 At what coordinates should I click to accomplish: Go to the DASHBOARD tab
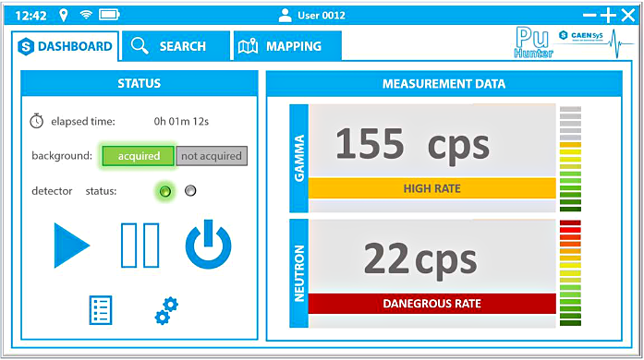[65, 46]
